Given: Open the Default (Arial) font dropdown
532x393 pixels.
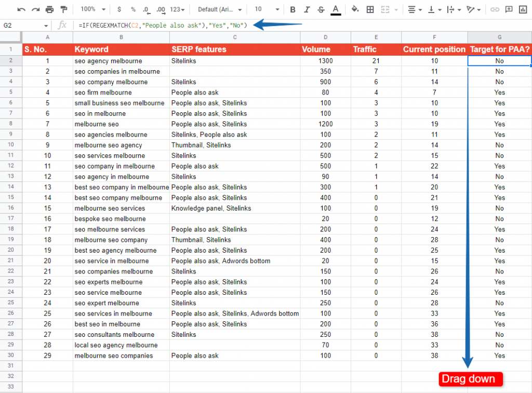Looking at the screenshot, I should pyautogui.click(x=220, y=9).
